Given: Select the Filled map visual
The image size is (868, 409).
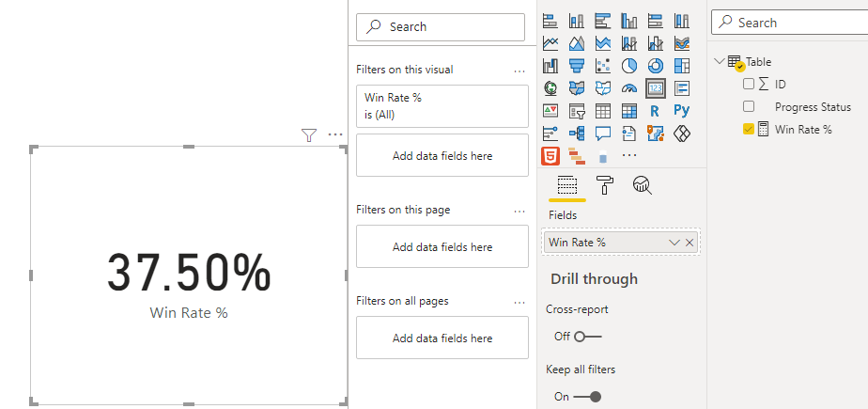Looking at the screenshot, I should [x=576, y=88].
